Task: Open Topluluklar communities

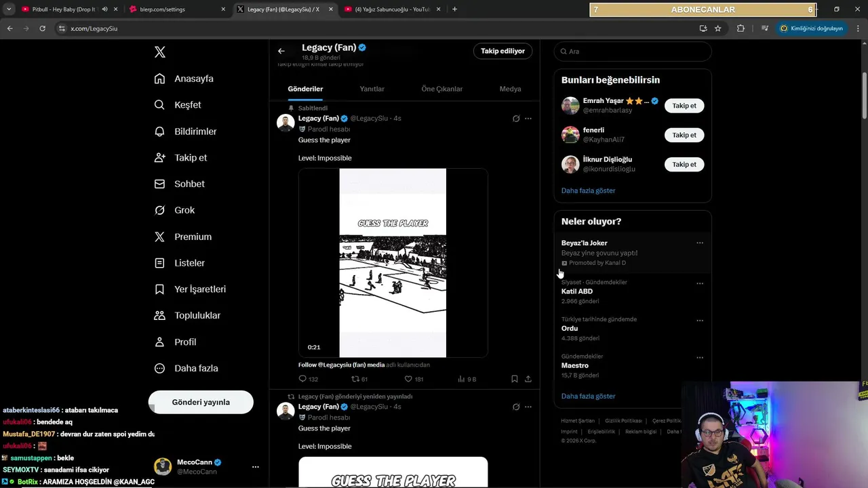Action: [x=188, y=315]
